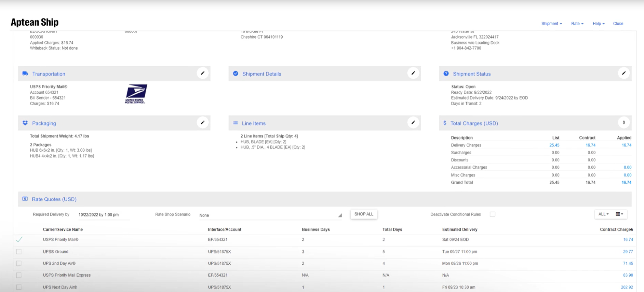The image size is (644, 292).
Task: Open the Shipment Status edit pencil
Action: pos(624,73)
